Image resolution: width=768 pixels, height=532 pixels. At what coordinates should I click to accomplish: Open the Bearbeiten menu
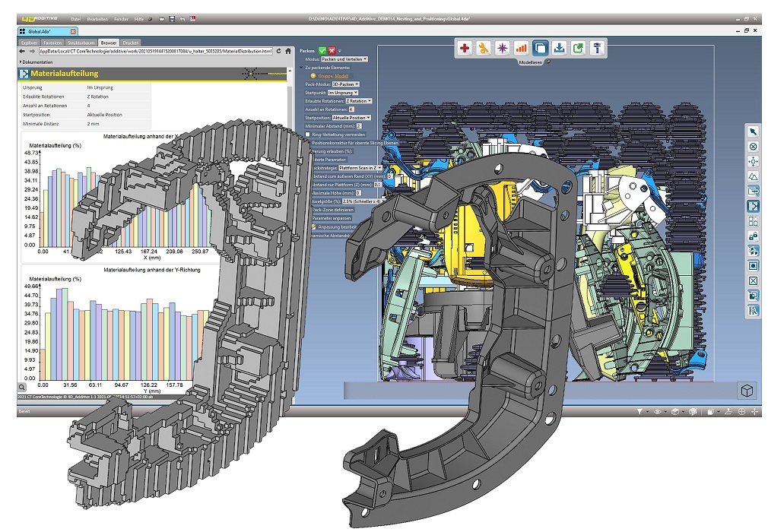pos(97,18)
